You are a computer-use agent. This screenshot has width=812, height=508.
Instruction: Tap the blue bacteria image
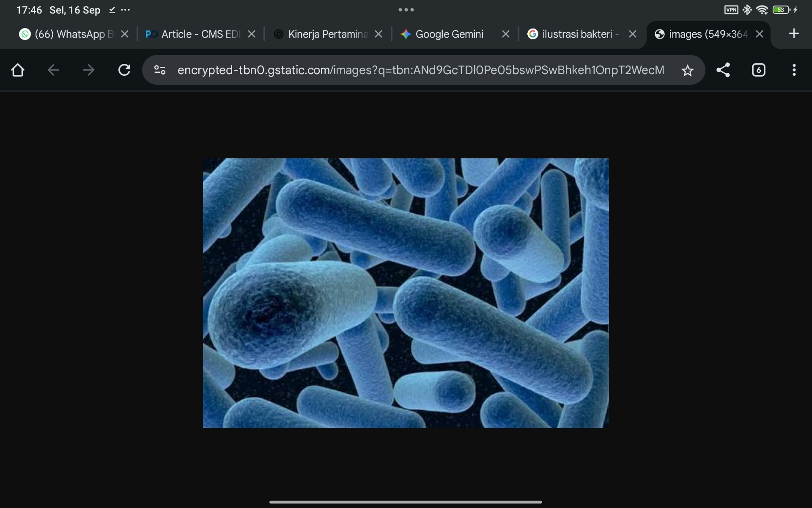coord(406,293)
